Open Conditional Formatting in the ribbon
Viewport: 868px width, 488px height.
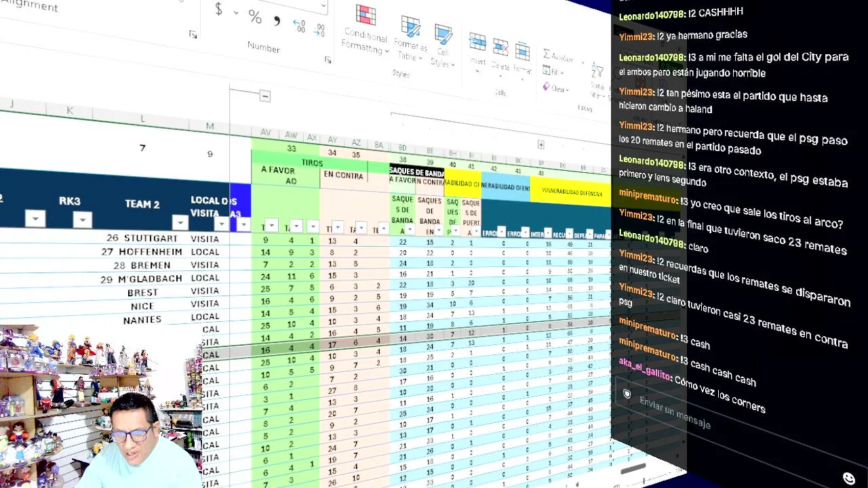point(366,30)
